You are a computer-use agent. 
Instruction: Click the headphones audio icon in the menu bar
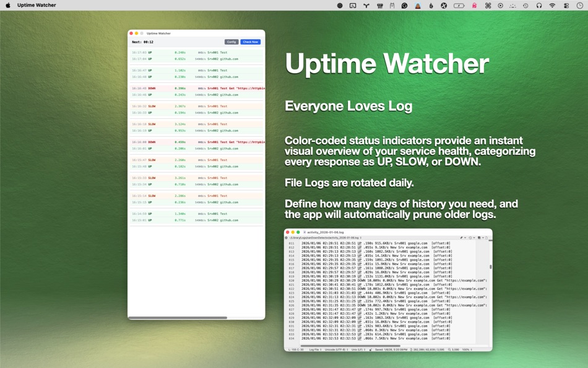540,5
